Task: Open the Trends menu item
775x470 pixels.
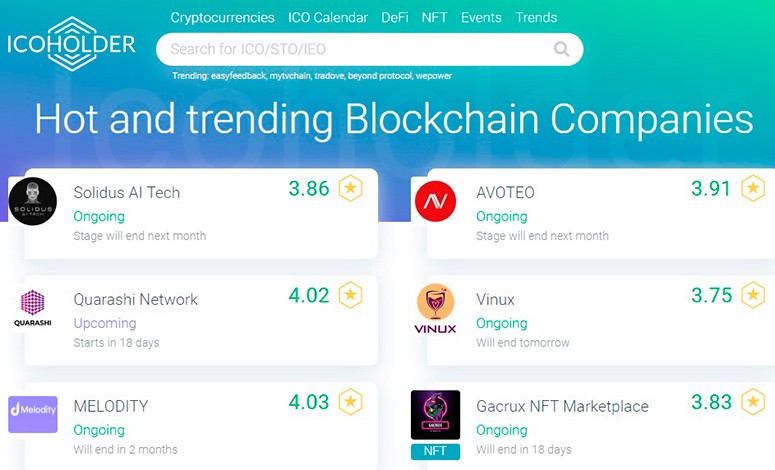Action: point(536,17)
